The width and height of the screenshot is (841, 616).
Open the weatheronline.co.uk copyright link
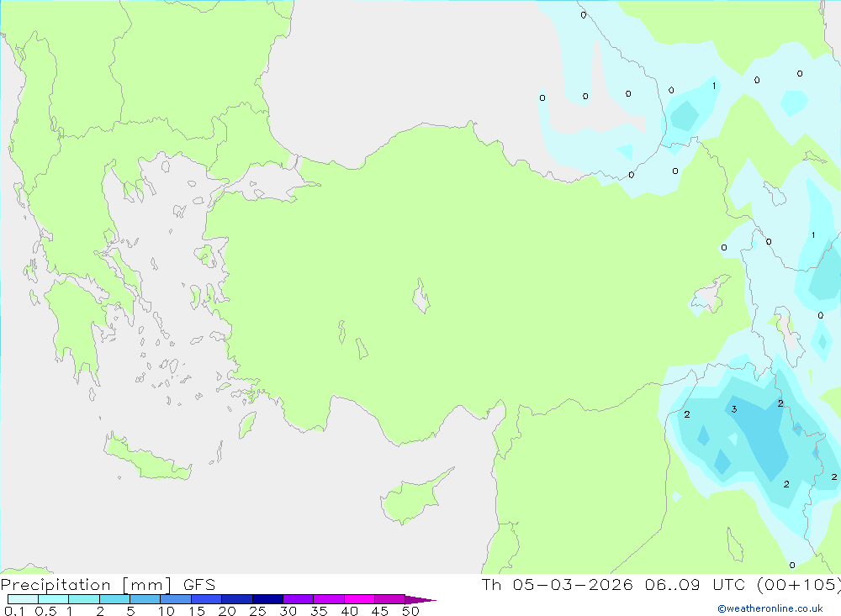(x=770, y=608)
